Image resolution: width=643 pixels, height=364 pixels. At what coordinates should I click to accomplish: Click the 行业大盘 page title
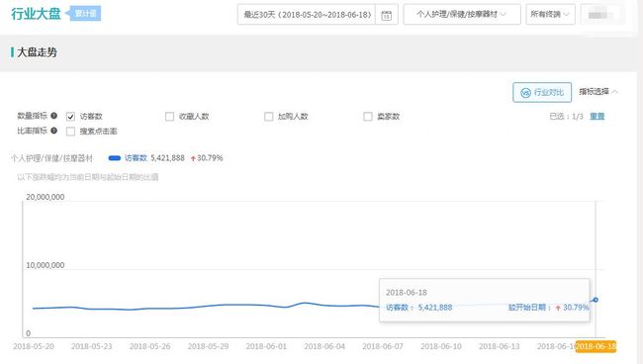click(x=36, y=14)
